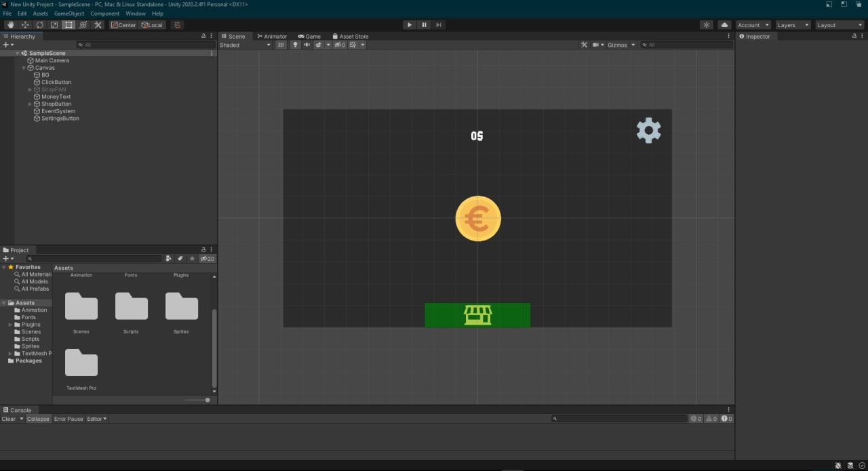Toggle 2D mode in the Scene view
Screen dimensions: 868x471
(x=281, y=45)
